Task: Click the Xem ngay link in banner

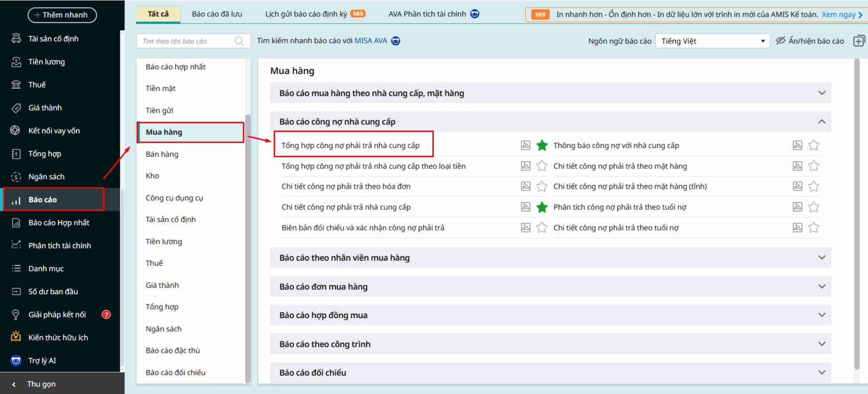Action: 839,15
